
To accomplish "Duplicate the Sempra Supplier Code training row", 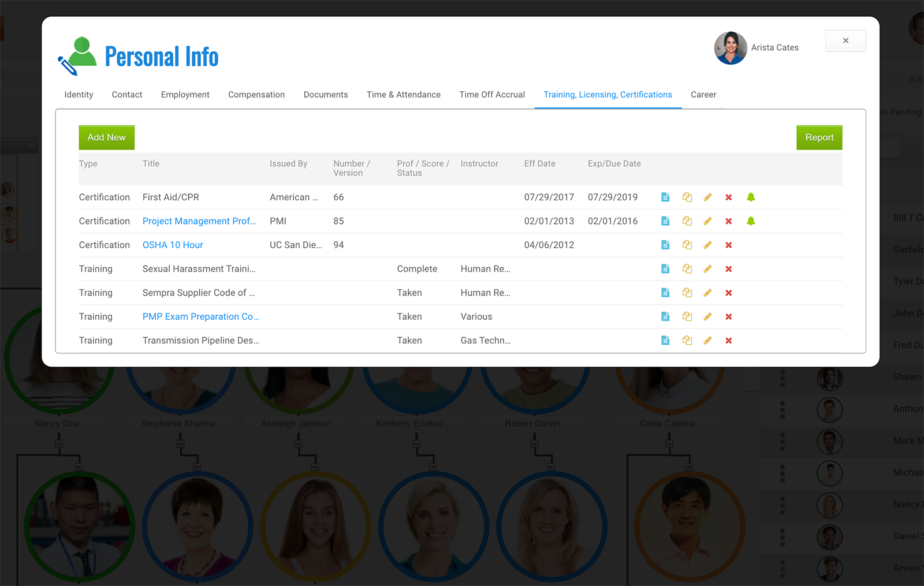I will 687,293.
